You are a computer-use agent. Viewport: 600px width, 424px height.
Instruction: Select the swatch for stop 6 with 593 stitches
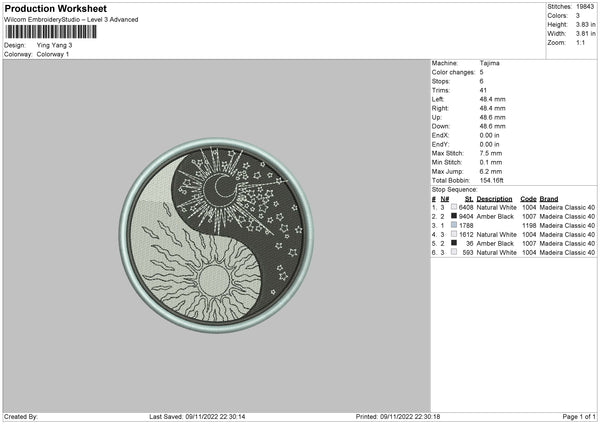pyautogui.click(x=453, y=252)
